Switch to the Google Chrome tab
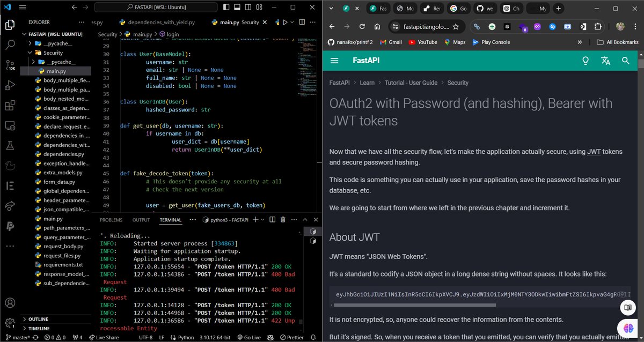The width and height of the screenshot is (644, 342). click(x=458, y=9)
